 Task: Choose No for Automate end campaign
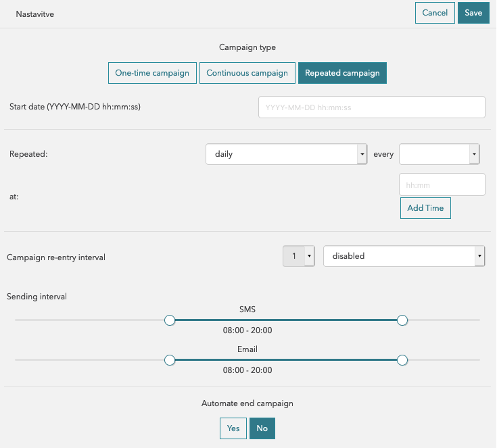click(262, 428)
